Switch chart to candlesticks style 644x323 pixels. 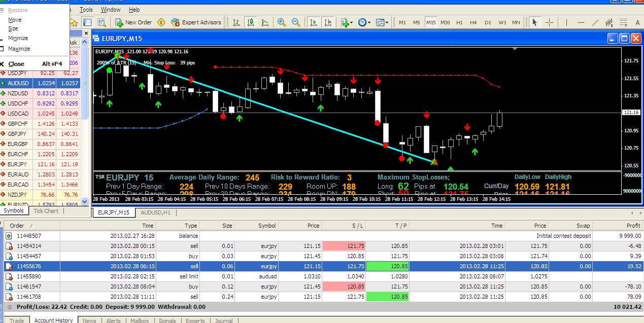[x=251, y=22]
